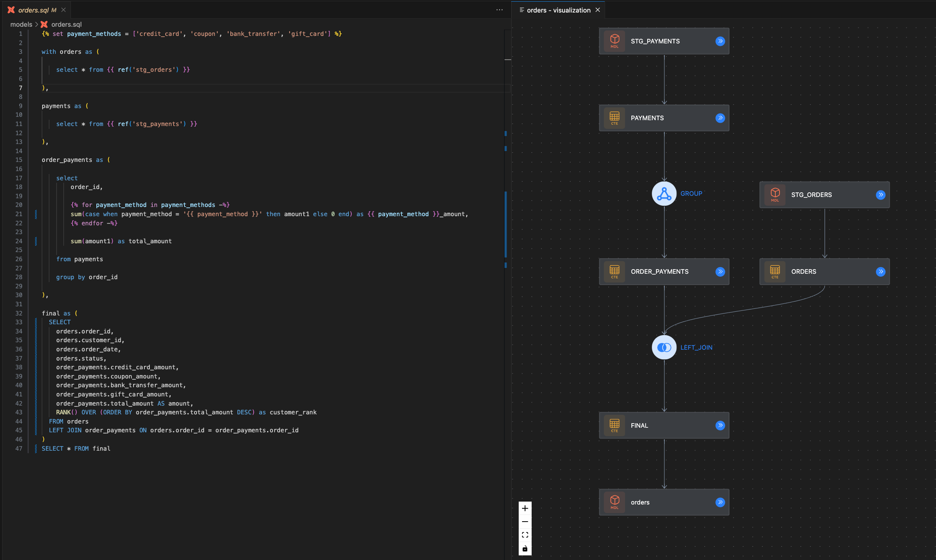Viewport: 936px width, 560px height.
Task: Click 'payment_methods' in the set statement
Action: pyautogui.click(x=94, y=34)
